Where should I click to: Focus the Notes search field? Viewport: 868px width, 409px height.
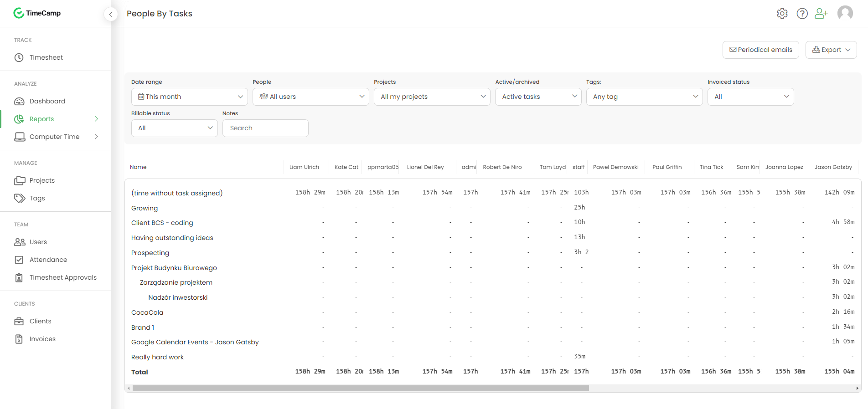point(265,128)
